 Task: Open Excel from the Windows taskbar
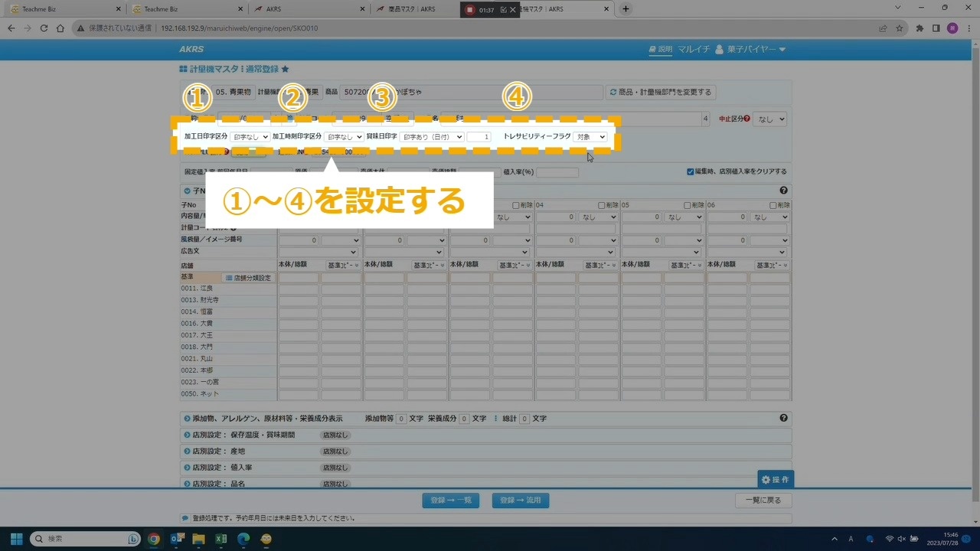[220, 539]
